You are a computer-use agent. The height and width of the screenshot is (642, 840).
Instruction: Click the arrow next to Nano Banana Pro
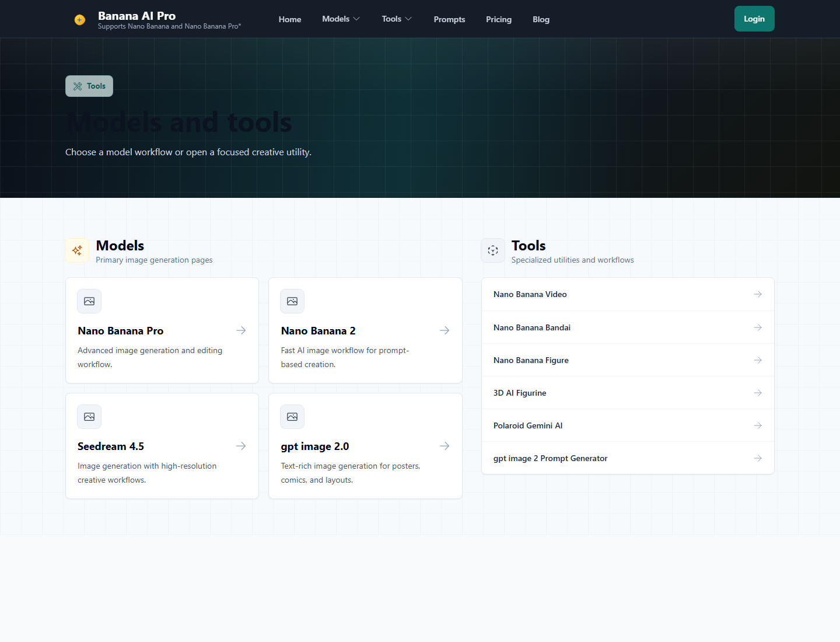pyautogui.click(x=241, y=330)
